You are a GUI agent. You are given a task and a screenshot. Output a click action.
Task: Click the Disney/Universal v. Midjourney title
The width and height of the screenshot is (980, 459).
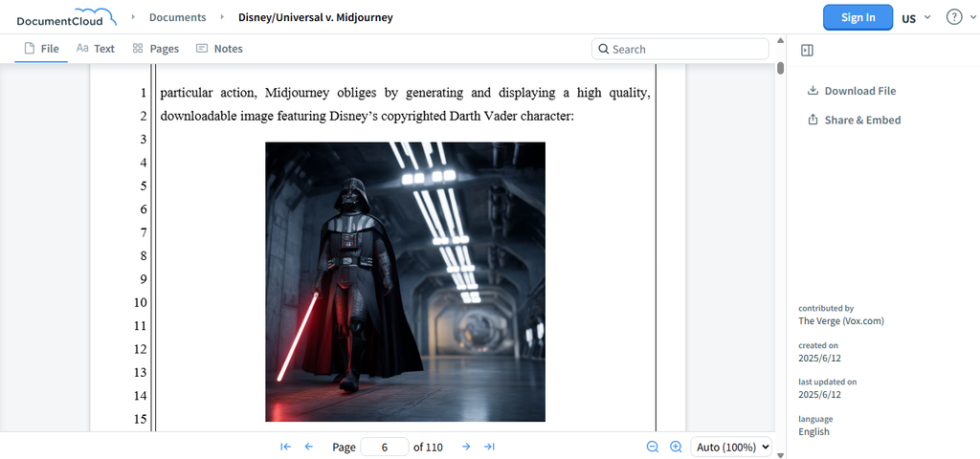tap(316, 17)
